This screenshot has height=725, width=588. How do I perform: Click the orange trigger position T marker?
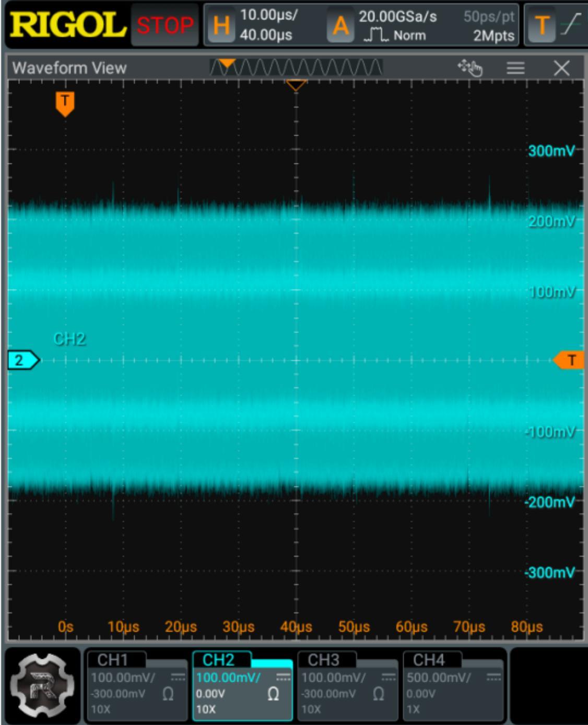(x=65, y=103)
